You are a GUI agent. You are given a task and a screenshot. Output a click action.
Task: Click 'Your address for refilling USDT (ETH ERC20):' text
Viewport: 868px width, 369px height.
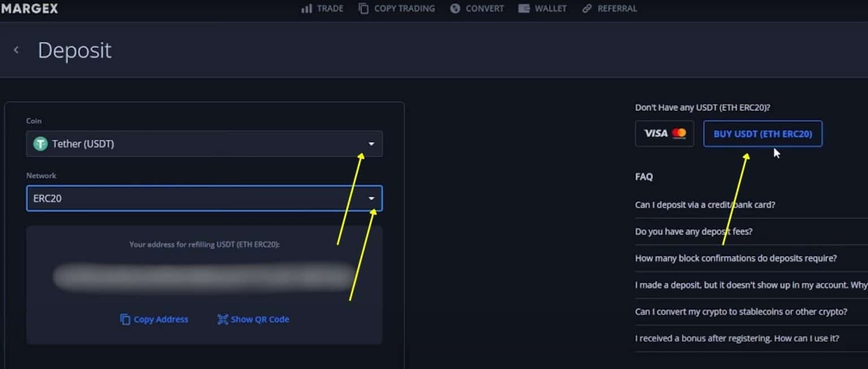[205, 245]
